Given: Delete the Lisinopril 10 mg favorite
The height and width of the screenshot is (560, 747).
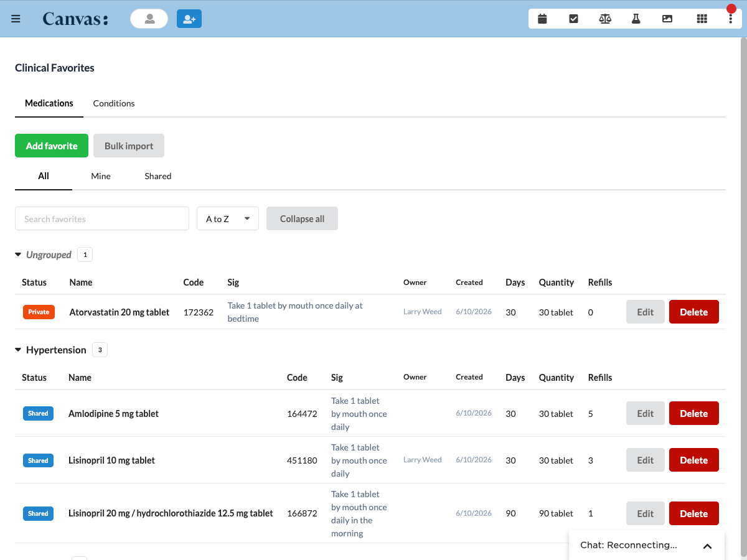Looking at the screenshot, I should pos(694,460).
